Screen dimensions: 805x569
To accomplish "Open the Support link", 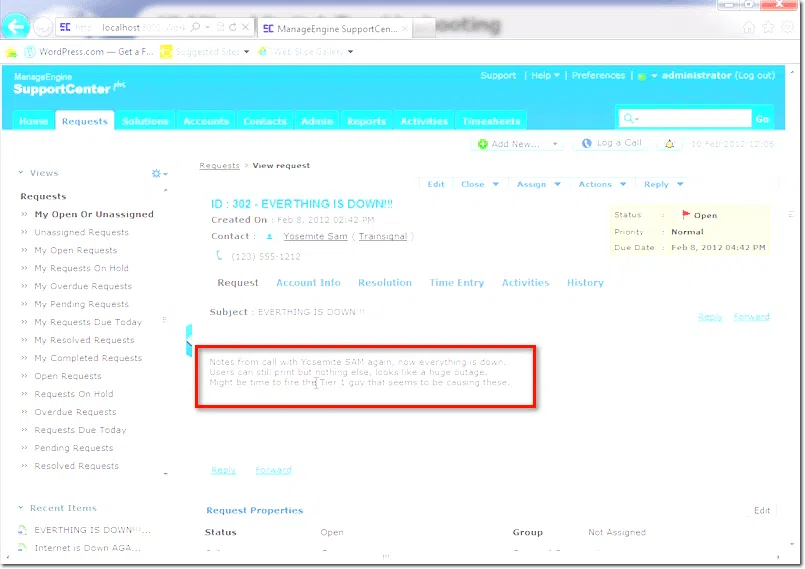I will (498, 75).
